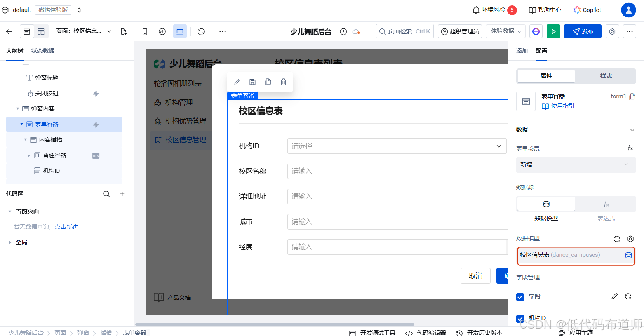This screenshot has width=644, height=336.
Task: Click the user avatar icon
Action: [628, 10]
